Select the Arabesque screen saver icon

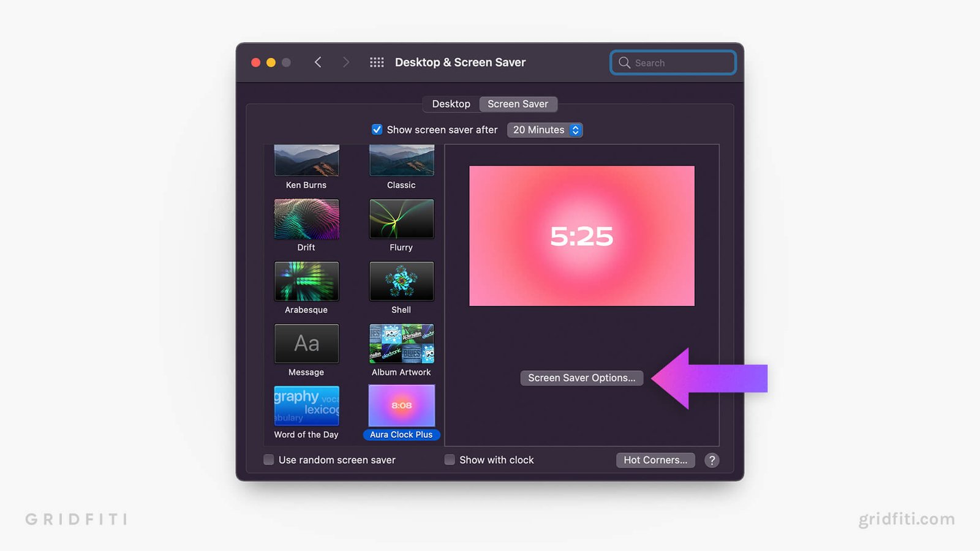pos(306,282)
